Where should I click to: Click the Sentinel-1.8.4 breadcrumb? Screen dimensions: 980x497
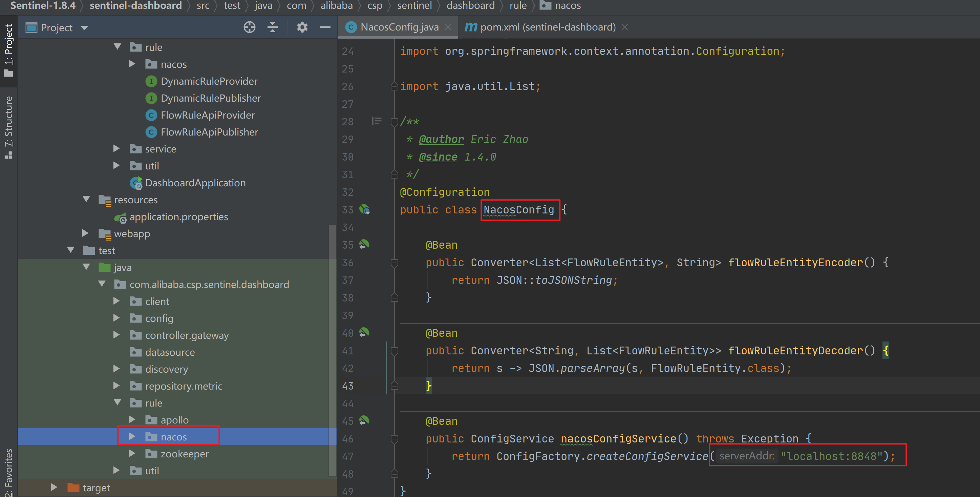point(43,6)
